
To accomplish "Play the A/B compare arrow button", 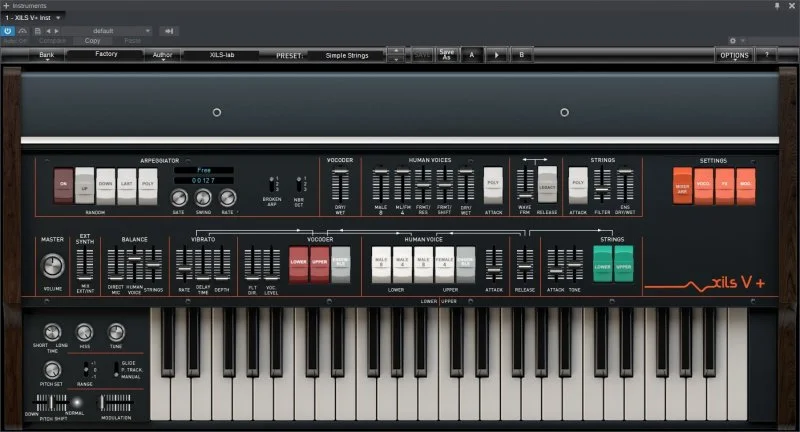I will click(x=496, y=55).
